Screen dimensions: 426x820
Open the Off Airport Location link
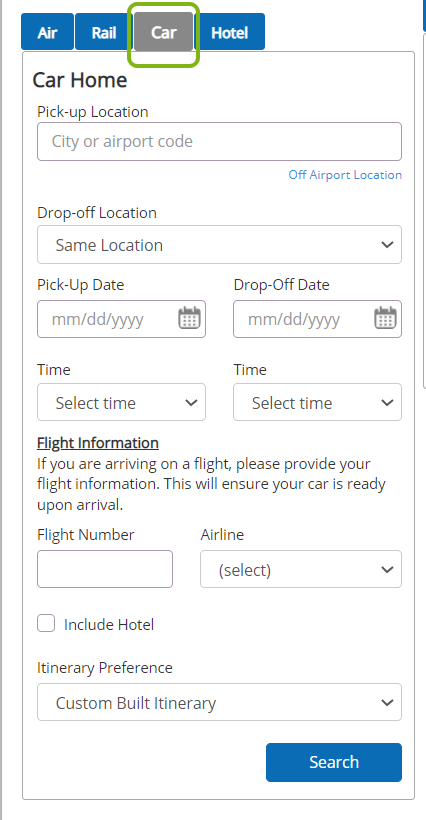tap(345, 175)
